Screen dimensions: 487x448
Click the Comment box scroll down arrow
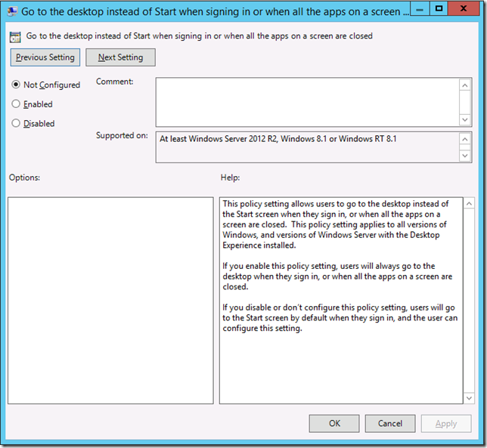click(x=465, y=119)
